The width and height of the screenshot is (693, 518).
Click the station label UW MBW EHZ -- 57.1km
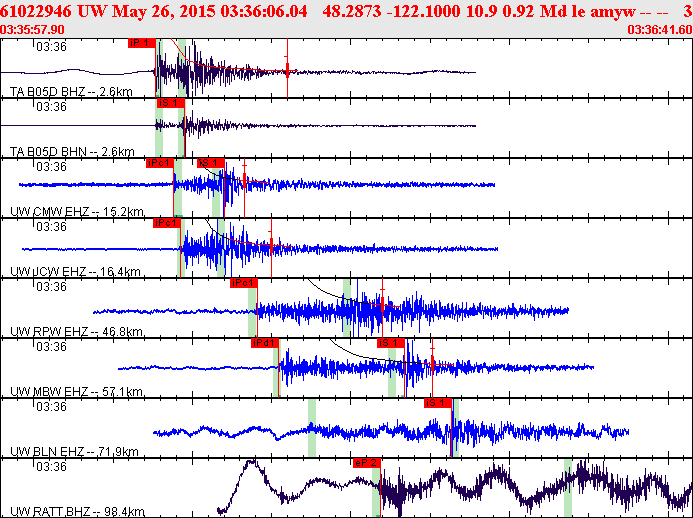[x=76, y=392]
